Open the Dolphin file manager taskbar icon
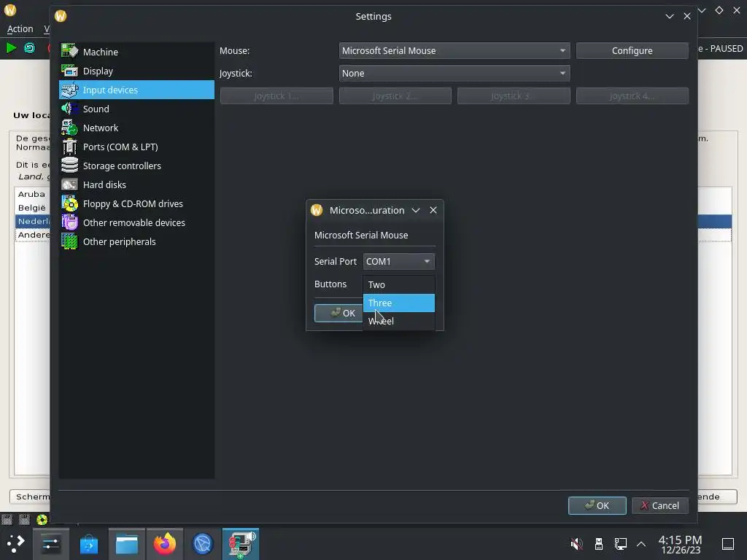 coord(127,544)
